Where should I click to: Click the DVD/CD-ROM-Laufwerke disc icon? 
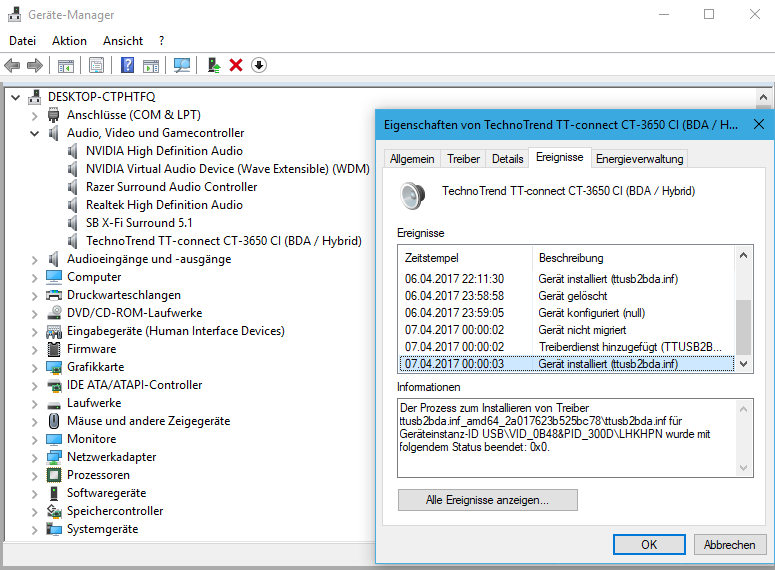[54, 313]
